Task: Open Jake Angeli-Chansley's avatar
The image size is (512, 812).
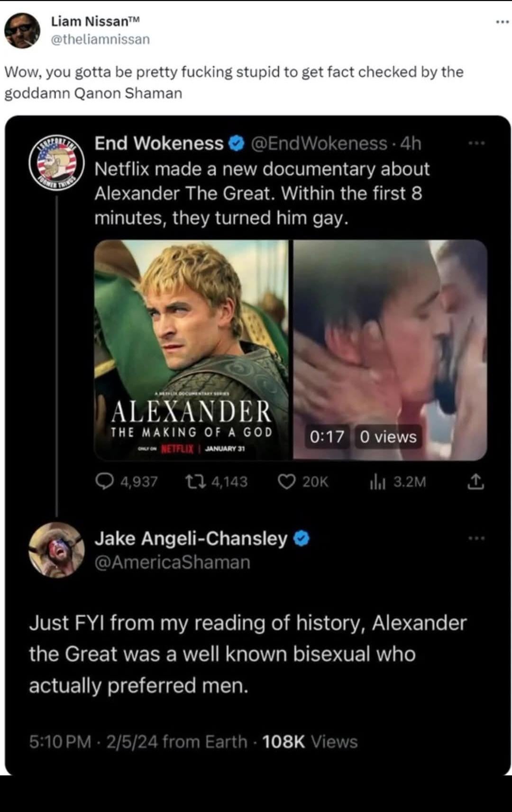Action: tap(57, 550)
